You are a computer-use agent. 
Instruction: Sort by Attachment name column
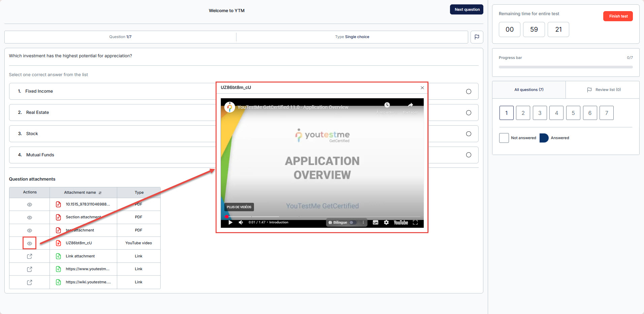(x=100, y=193)
